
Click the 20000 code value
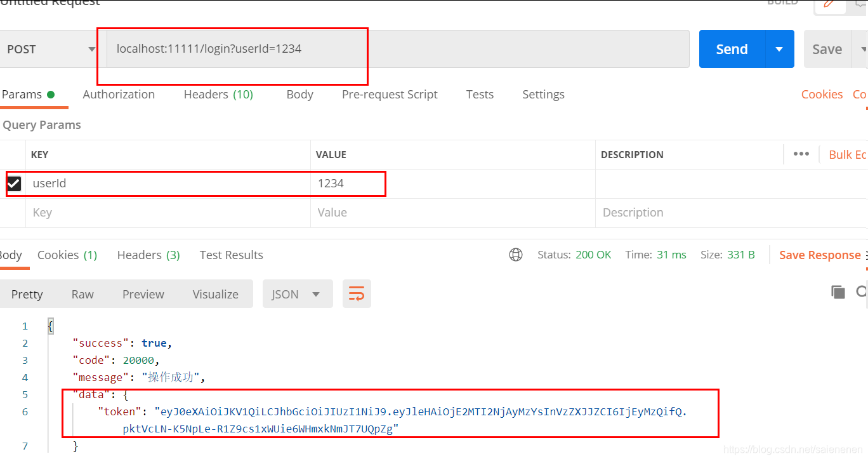pos(137,360)
